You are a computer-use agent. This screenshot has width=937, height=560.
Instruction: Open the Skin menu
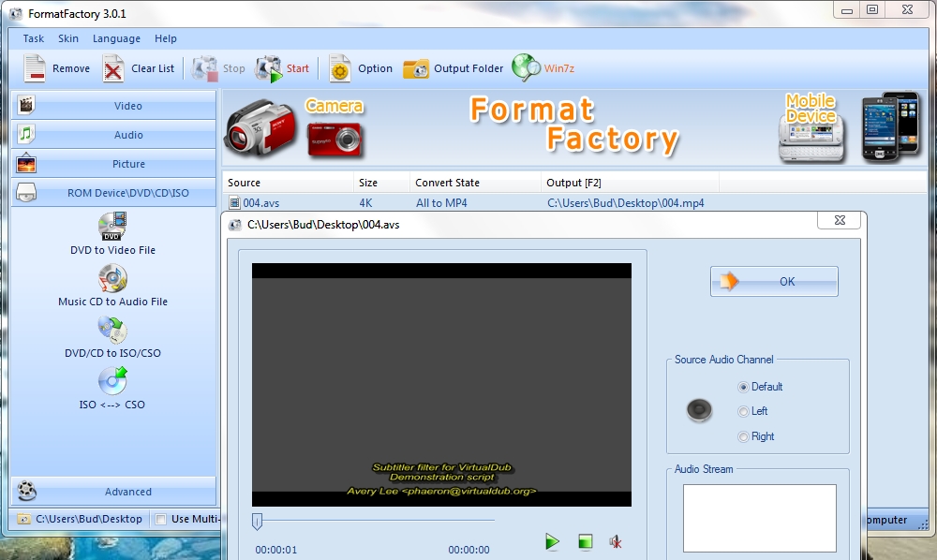68,38
